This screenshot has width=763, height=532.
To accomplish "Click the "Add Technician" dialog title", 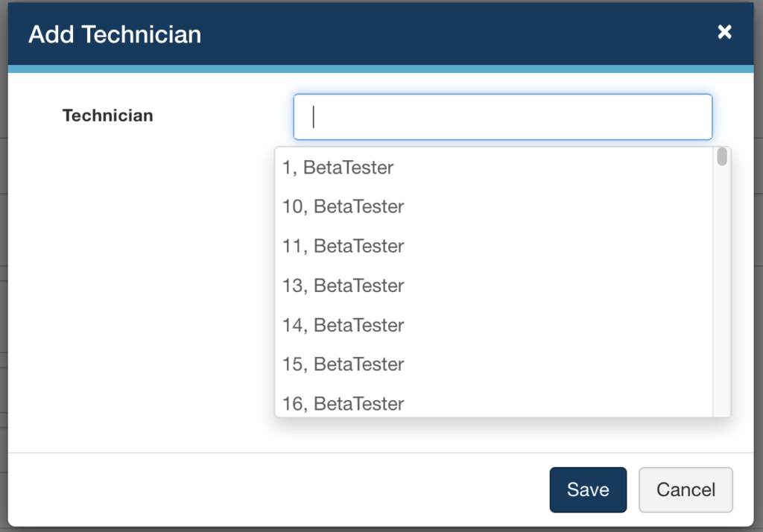I will click(115, 34).
